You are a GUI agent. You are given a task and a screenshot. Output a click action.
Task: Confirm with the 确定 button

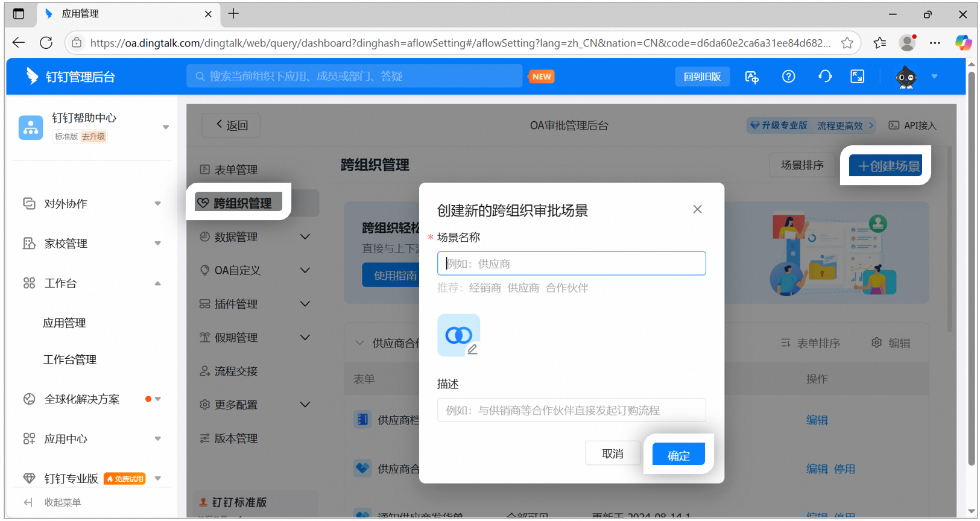click(x=678, y=455)
